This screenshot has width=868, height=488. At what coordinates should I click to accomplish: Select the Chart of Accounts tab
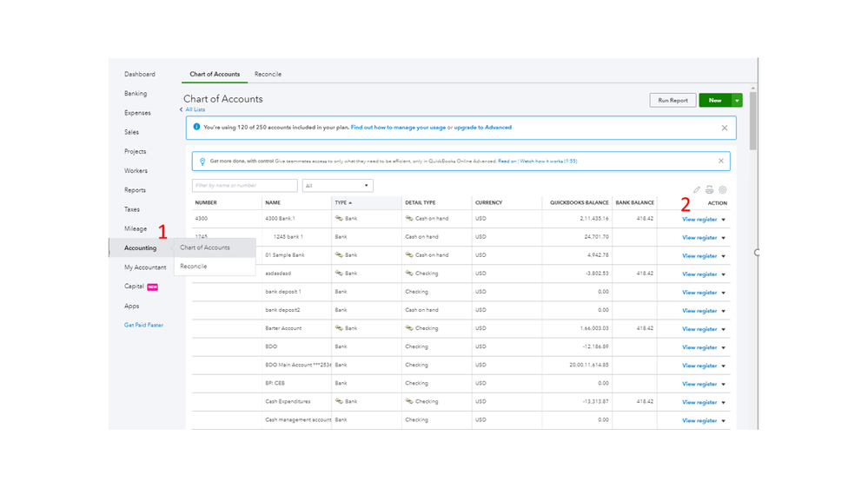click(215, 74)
